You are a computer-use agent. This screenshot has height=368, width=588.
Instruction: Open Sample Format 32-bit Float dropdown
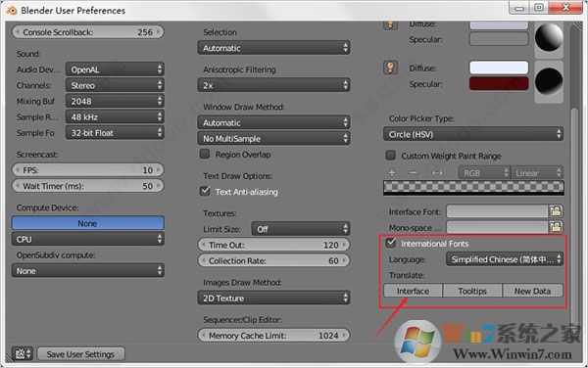coord(115,132)
